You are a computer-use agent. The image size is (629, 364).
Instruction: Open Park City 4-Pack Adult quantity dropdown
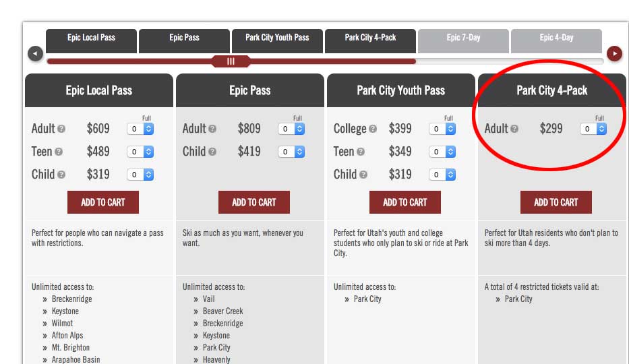click(x=593, y=129)
